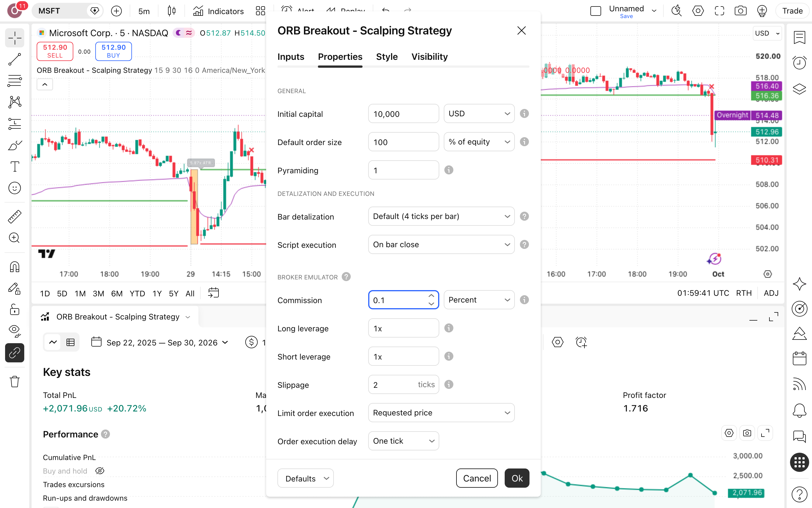Viewport: 812px width, 508px height.
Task: Open the Limit order execution dropdown
Action: click(x=441, y=413)
